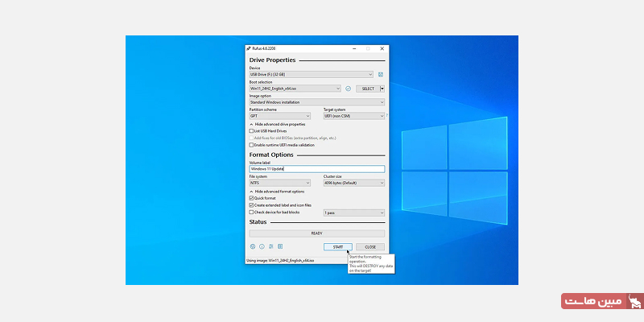Open the SELECT button split arrow

point(382,89)
